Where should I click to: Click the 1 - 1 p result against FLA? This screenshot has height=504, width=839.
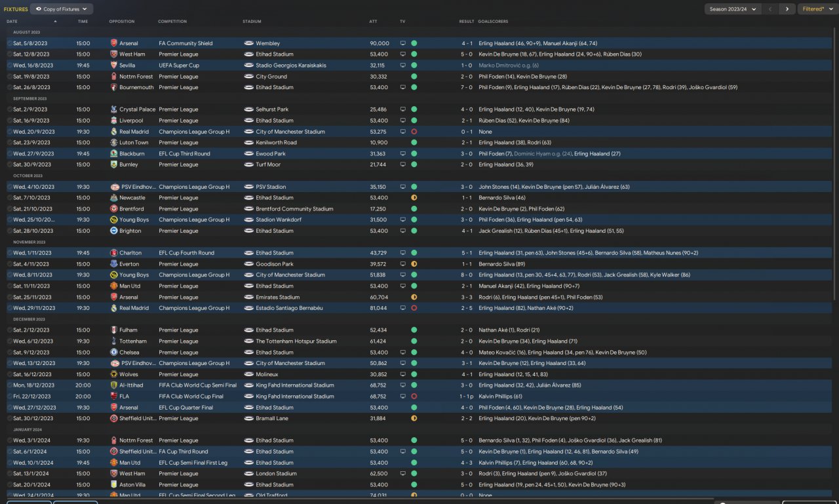coord(466,397)
